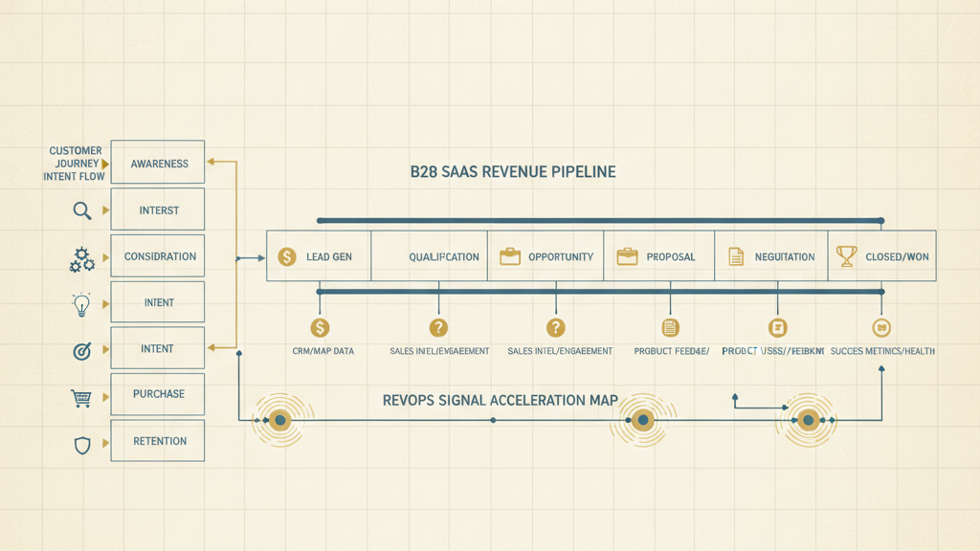The image size is (980, 551).
Task: Click the PRODCT USSS//FEIBKNI label
Action: [773, 351]
